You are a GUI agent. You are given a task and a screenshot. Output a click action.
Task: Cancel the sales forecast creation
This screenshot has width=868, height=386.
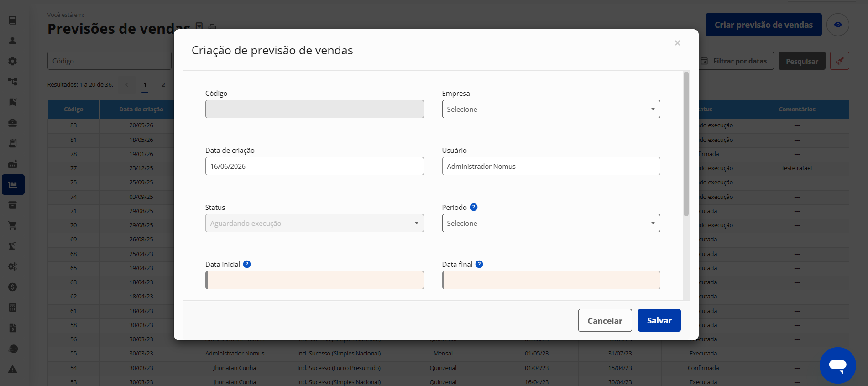(605, 320)
